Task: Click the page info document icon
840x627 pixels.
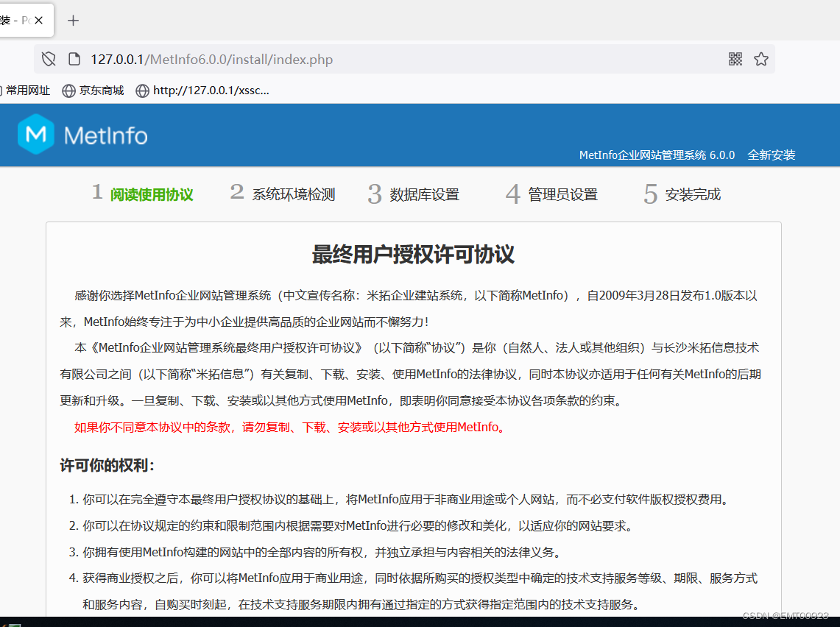Action: pyautogui.click(x=74, y=59)
